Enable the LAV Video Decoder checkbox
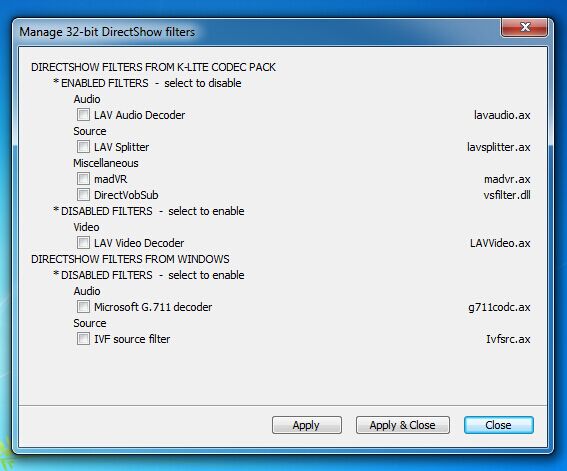 point(83,243)
